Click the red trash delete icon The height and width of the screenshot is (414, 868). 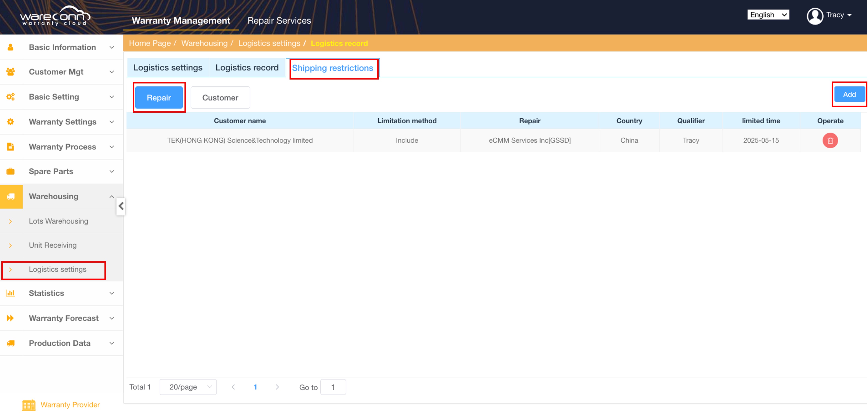(x=830, y=140)
